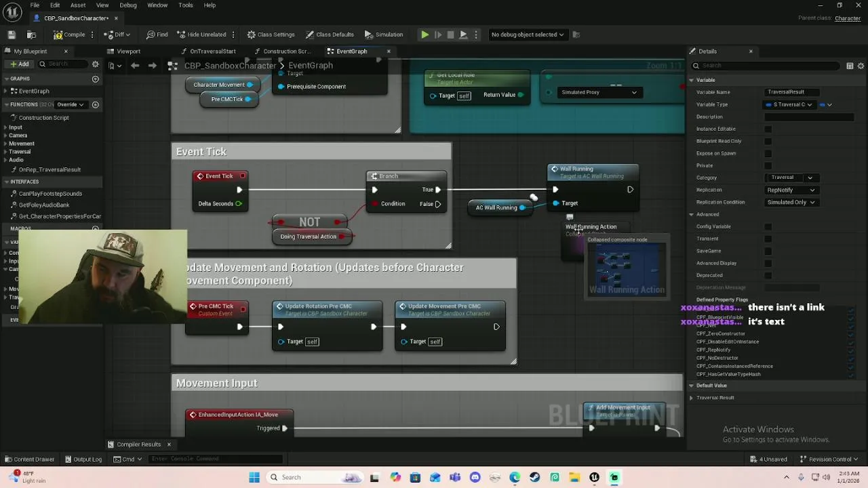
Task: Click the Details search box
Action: point(767,66)
